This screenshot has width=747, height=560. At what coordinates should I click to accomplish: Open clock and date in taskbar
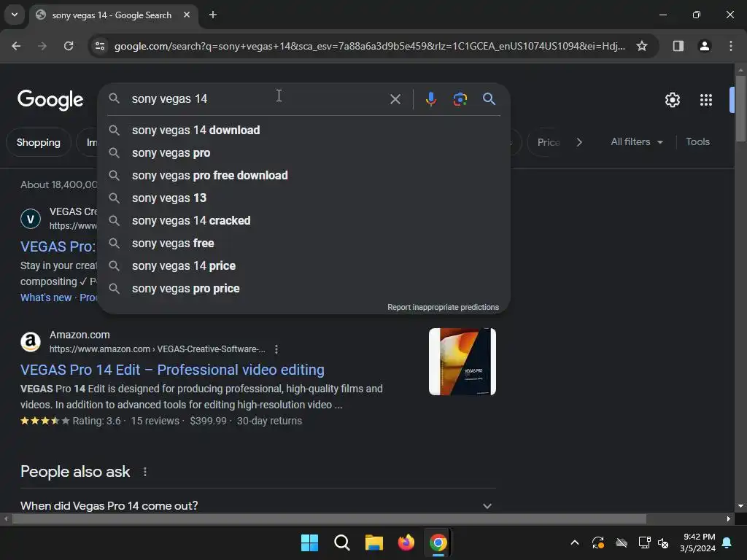point(697,542)
